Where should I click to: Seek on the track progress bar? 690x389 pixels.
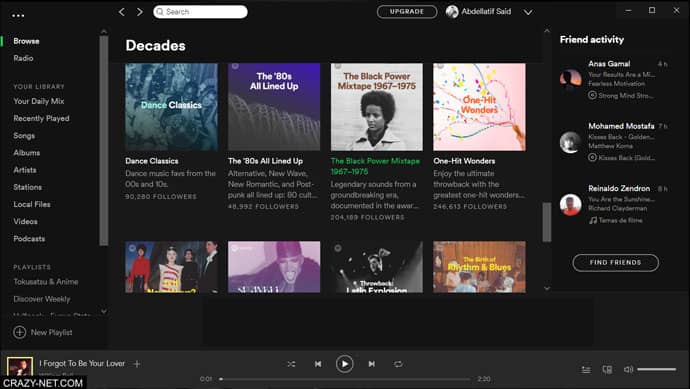tap(345, 379)
